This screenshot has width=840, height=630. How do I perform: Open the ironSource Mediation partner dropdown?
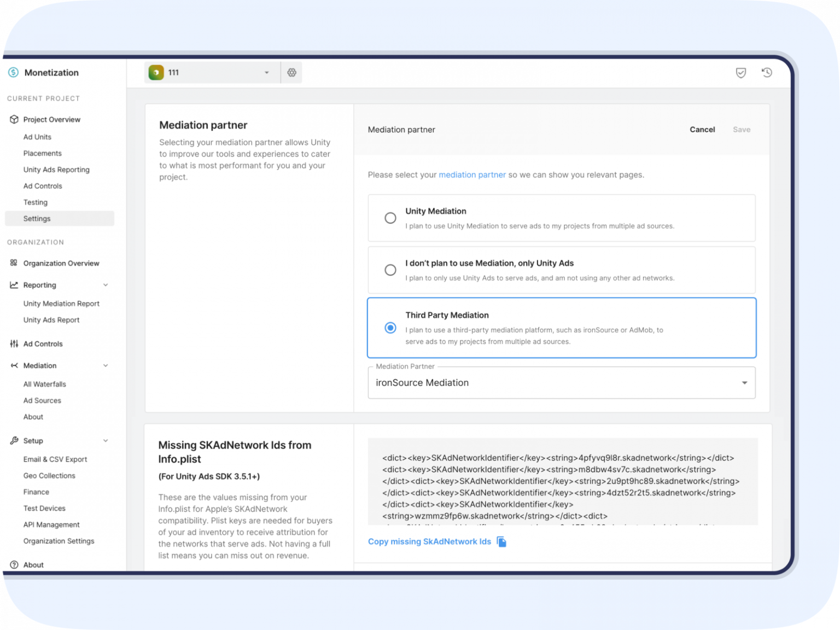[x=562, y=383]
